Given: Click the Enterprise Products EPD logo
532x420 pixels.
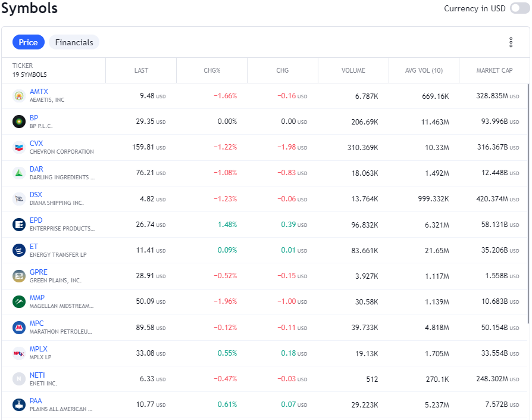Looking at the screenshot, I should pyautogui.click(x=19, y=225).
